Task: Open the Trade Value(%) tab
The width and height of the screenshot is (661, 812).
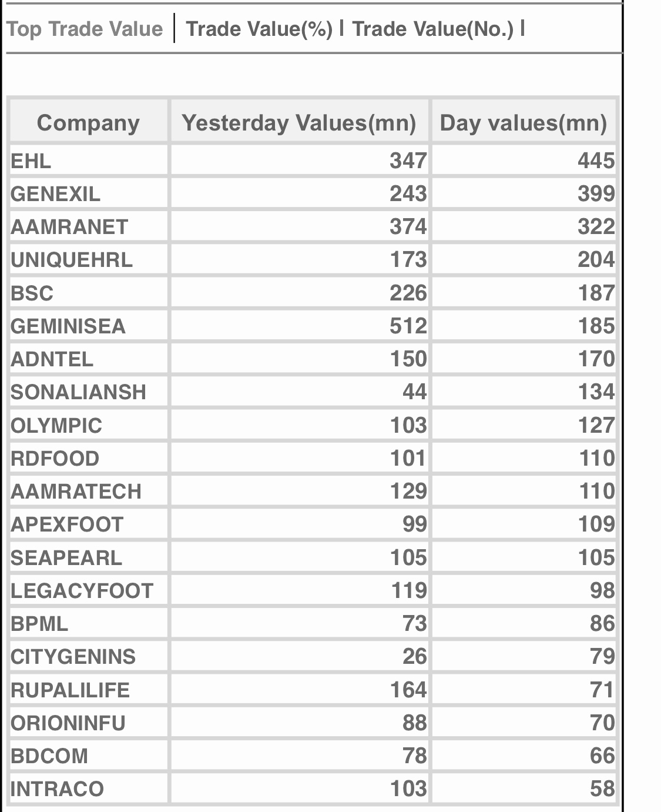Action: pyautogui.click(x=259, y=28)
